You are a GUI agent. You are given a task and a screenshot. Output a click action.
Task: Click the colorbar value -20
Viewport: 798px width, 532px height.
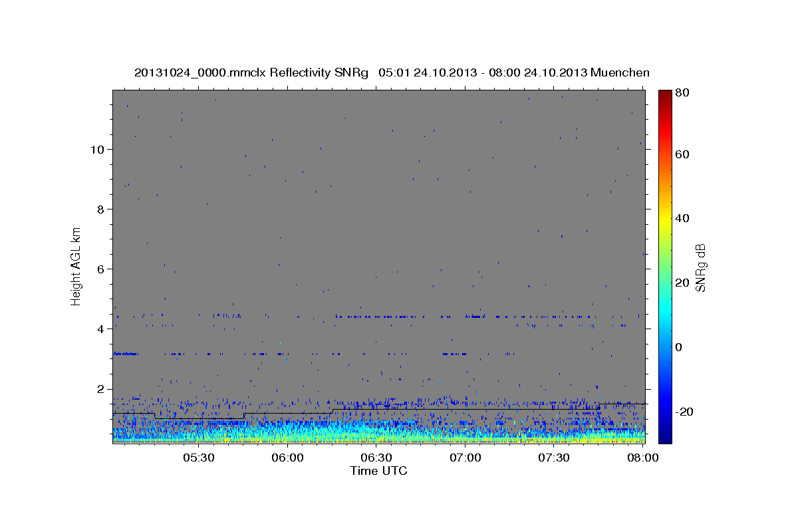[x=684, y=412]
